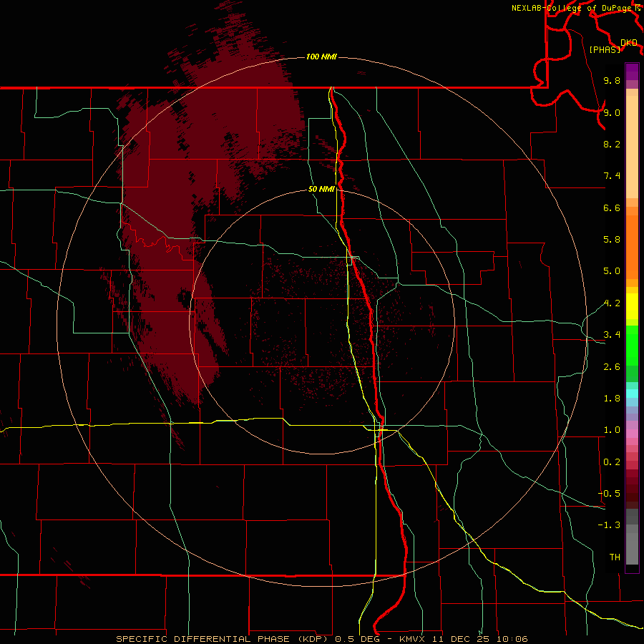This screenshot has height=644, width=644.
Task: Click the 100 NMI range ring label
Action: click(321, 57)
